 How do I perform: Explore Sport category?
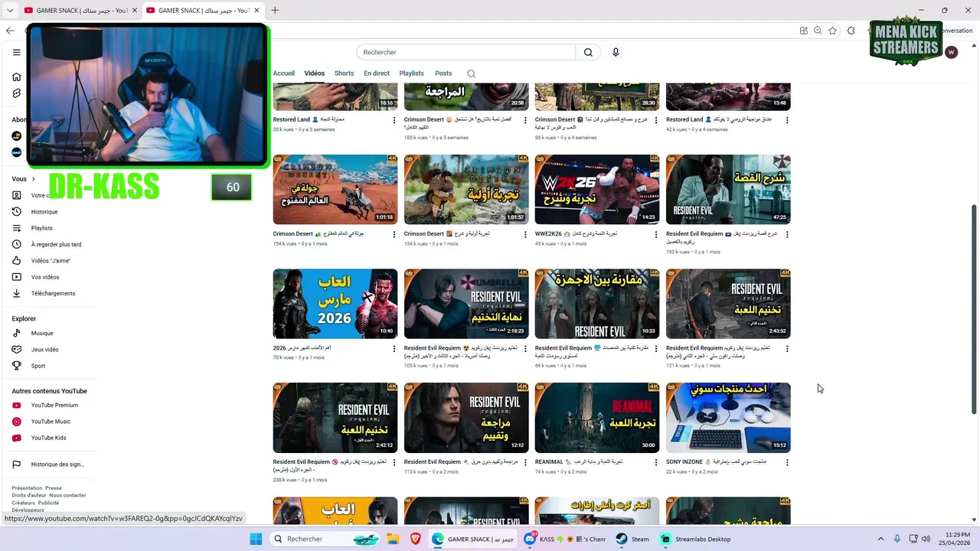point(38,366)
